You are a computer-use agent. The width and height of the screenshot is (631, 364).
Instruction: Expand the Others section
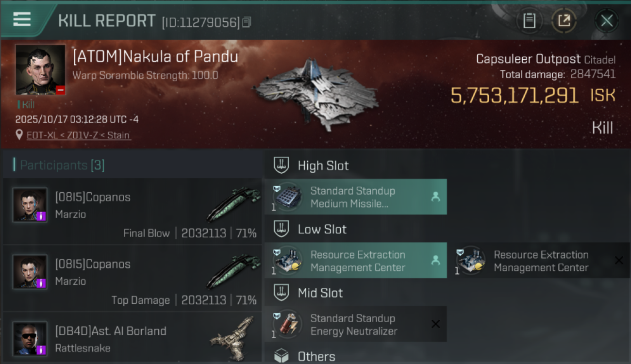point(316,357)
